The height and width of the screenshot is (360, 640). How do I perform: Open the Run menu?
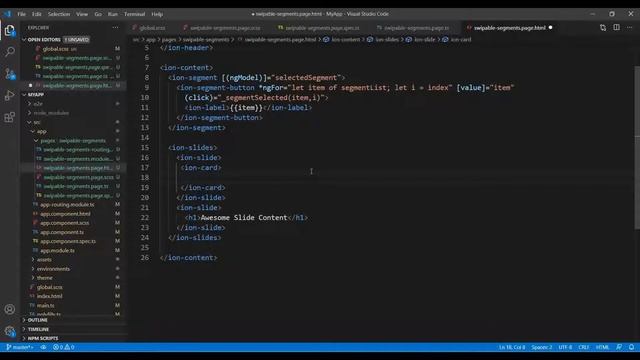(113, 14)
